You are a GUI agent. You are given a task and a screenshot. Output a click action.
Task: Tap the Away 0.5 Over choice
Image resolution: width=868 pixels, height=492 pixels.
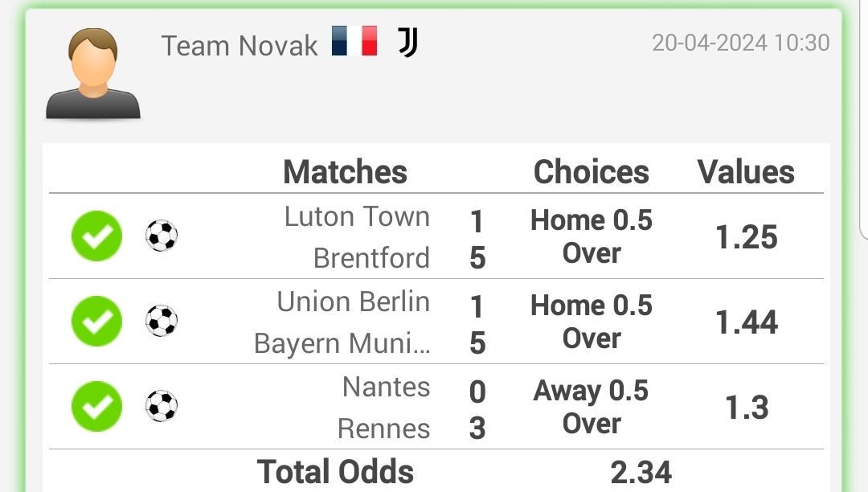point(592,407)
